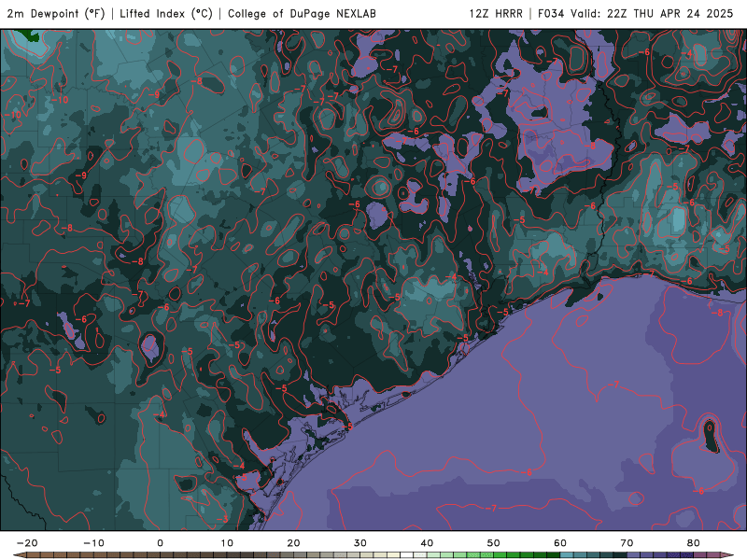
Task: Click the -20 label on the color scale
Action: pyautogui.click(x=27, y=543)
